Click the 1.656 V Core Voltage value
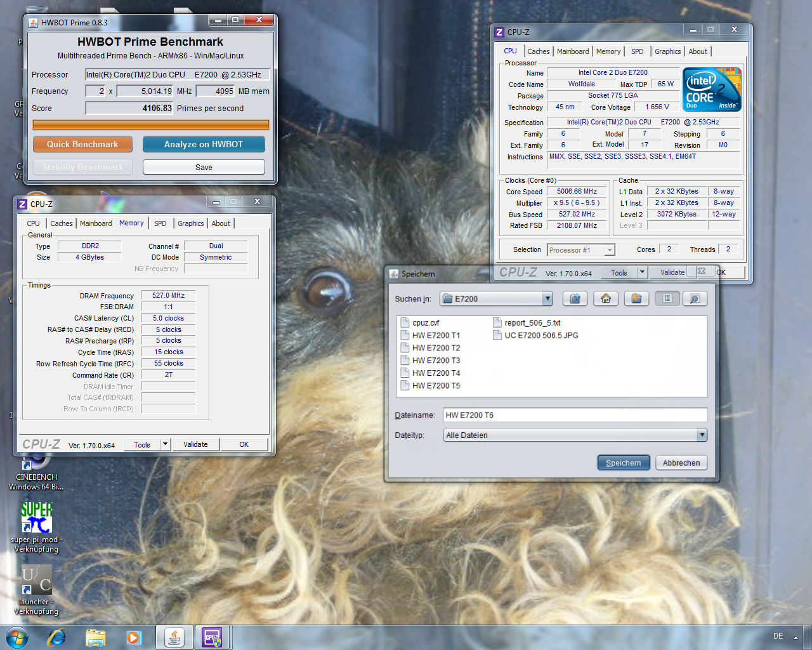Viewport: 812px width, 650px height. click(657, 107)
